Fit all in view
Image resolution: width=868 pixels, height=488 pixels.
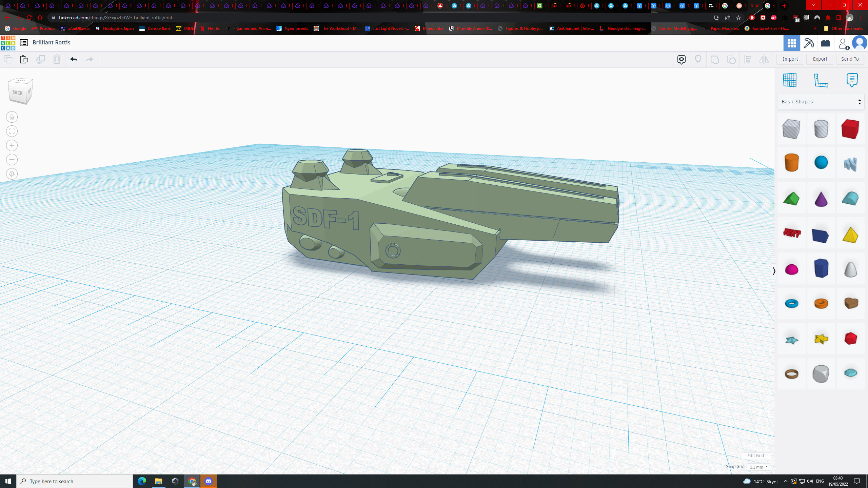coord(12,131)
